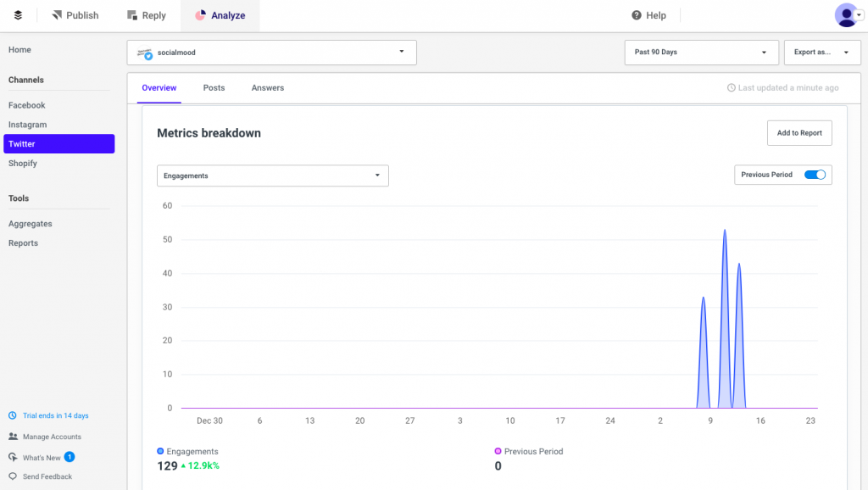
Task: Click Send Feedback
Action: click(47, 476)
